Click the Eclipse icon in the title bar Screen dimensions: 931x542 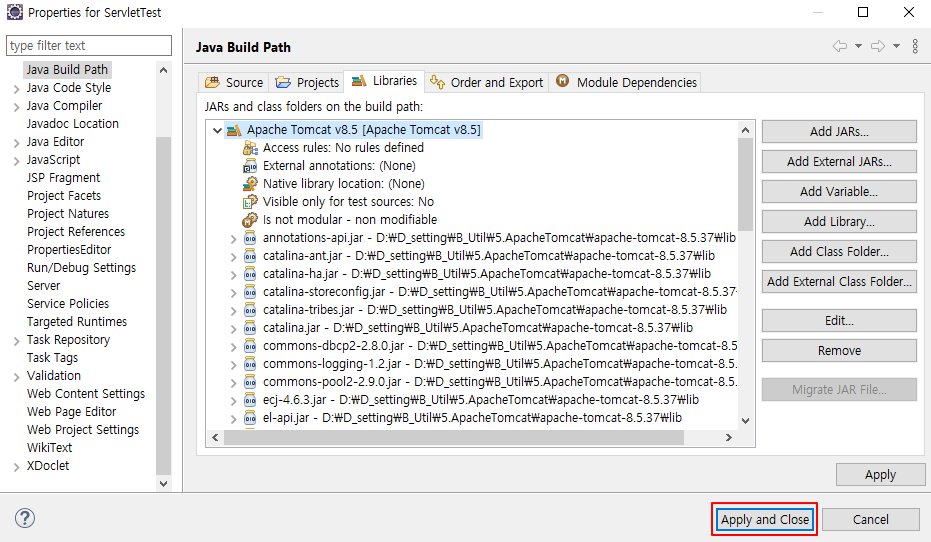tap(15, 12)
